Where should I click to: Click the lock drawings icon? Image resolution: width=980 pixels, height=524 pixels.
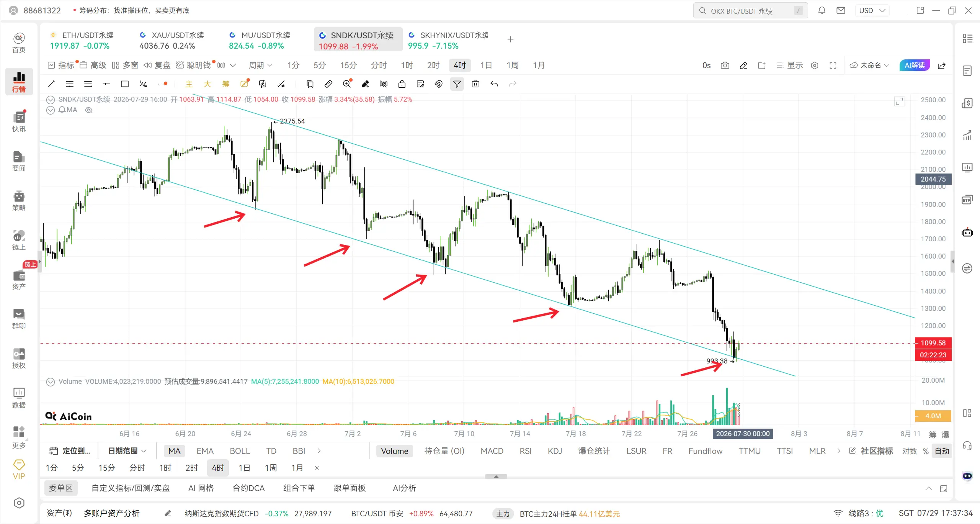click(x=402, y=84)
